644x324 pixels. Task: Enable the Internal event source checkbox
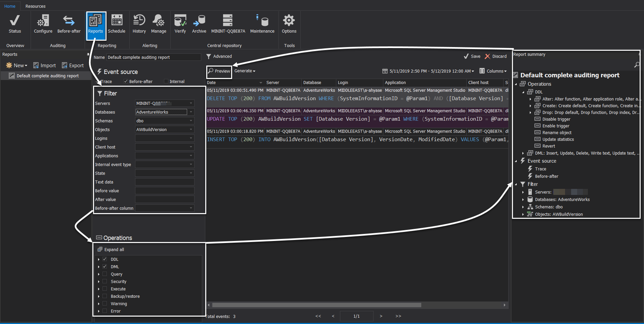166,81
